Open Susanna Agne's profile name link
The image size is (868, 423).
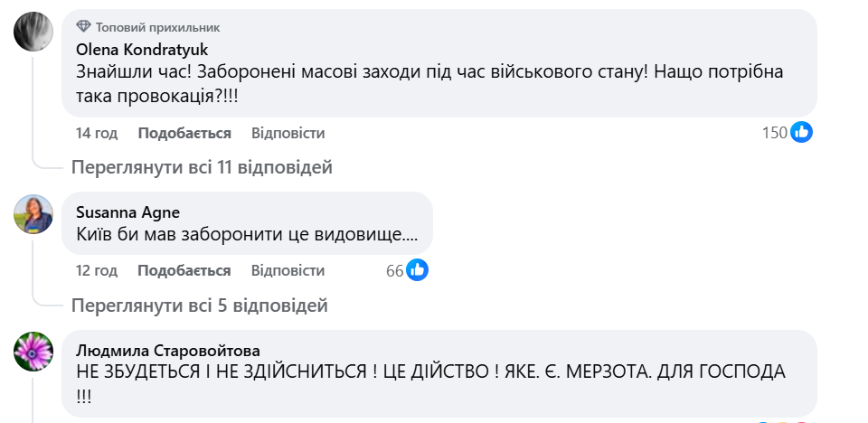tap(127, 213)
